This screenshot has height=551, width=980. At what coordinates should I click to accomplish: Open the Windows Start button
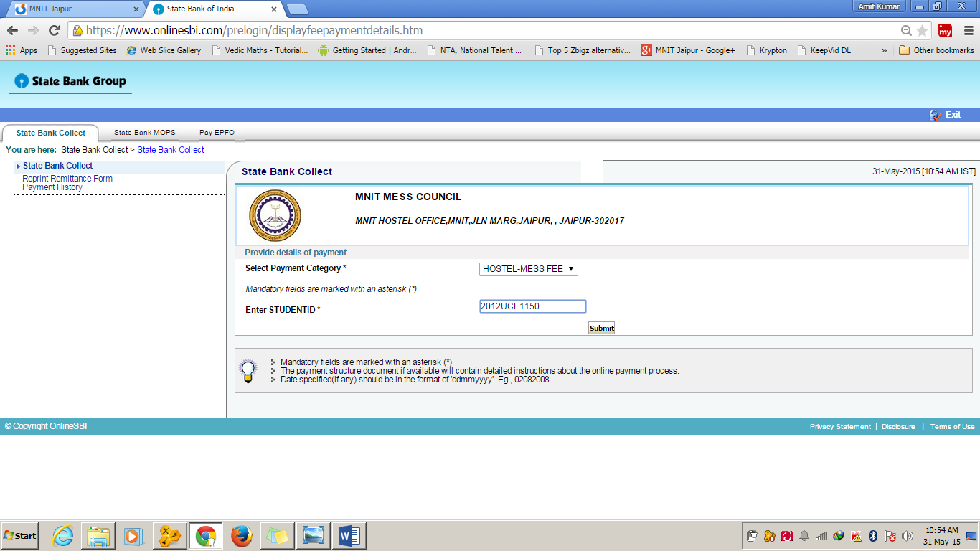20,536
